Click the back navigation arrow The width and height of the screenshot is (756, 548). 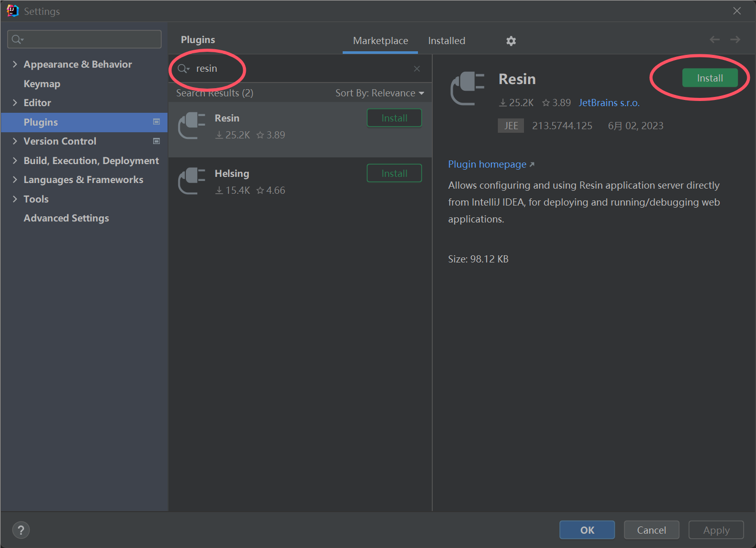[715, 39]
